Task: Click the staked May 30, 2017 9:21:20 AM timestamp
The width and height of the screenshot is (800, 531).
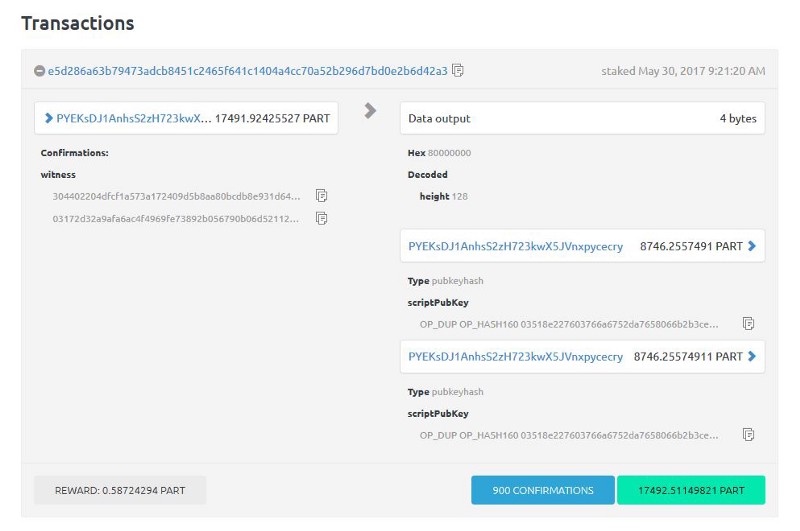Action: coord(683,71)
